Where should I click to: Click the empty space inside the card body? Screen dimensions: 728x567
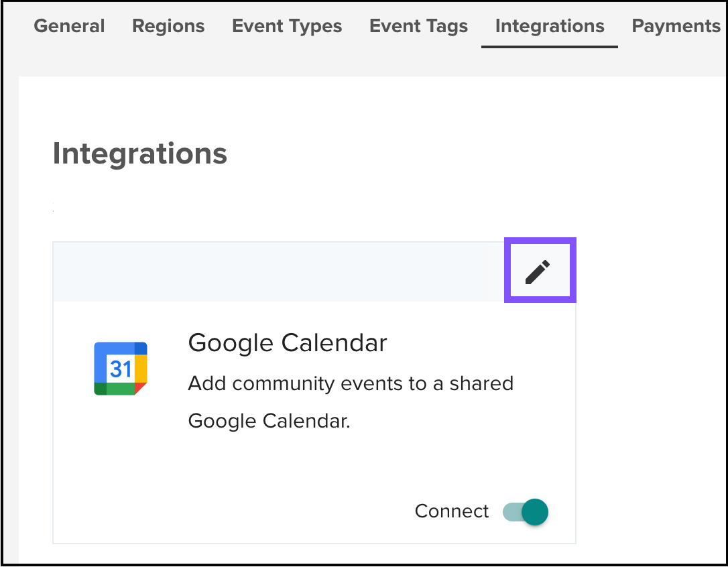coord(268,483)
